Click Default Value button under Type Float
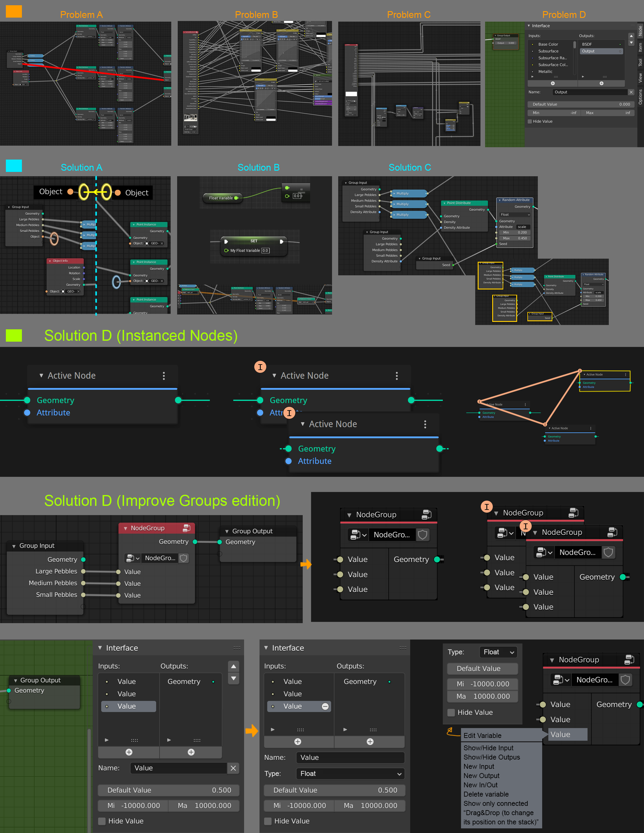 482,668
